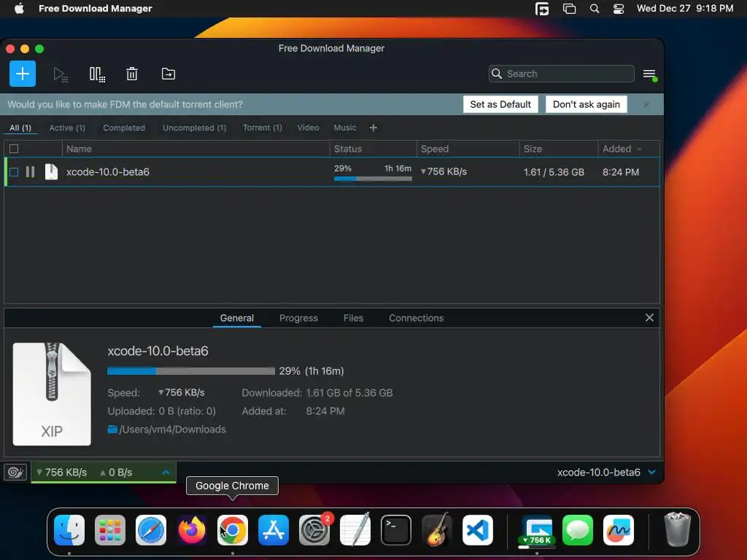
Task: Click Free Download Manager dock icon
Action: [x=537, y=530]
